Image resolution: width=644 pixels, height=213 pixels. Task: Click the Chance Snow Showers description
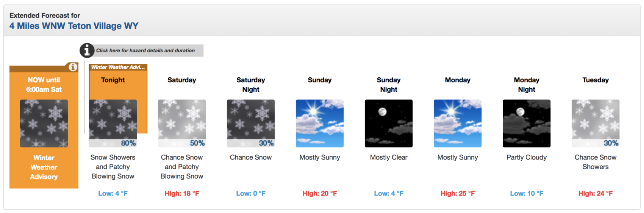pyautogui.click(x=596, y=162)
